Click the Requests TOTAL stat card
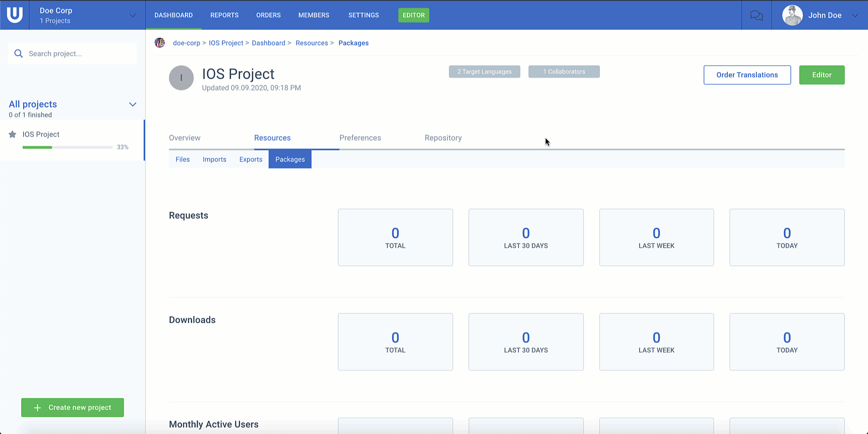 tap(395, 238)
